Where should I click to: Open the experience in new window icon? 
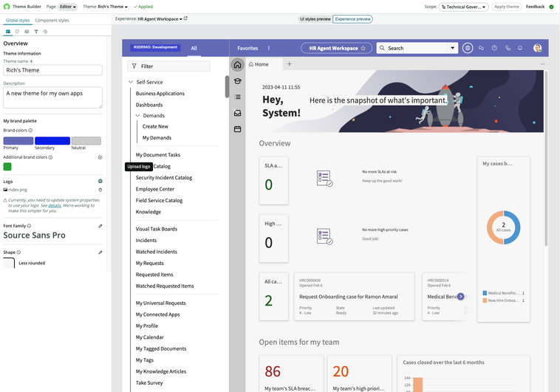point(185,18)
